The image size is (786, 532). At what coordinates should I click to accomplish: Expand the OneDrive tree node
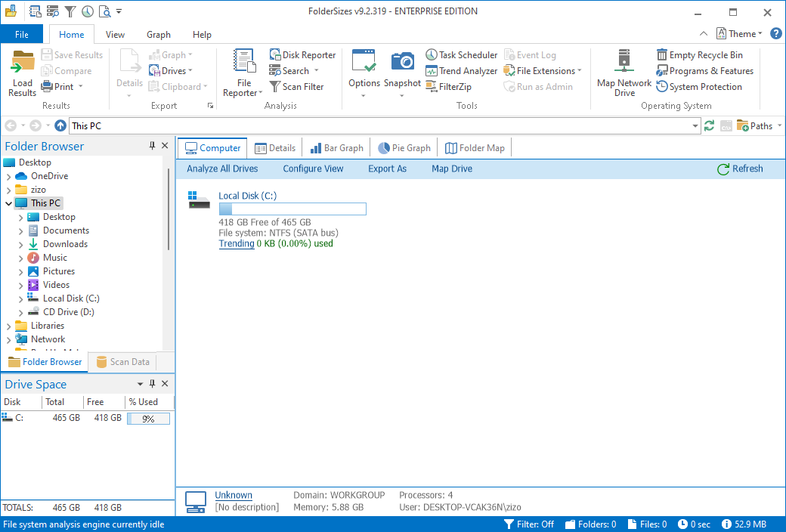[x=8, y=177]
